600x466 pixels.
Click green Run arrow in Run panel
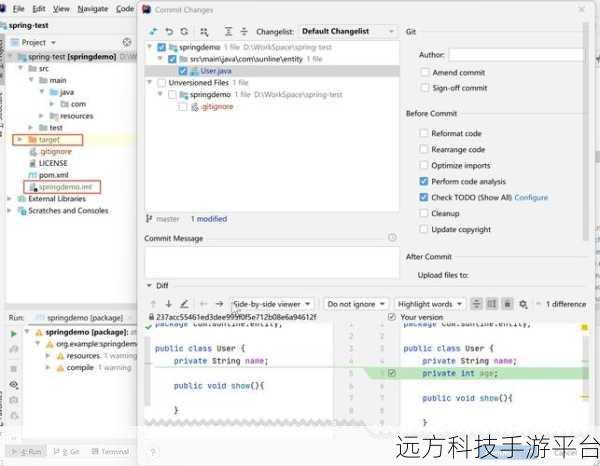(13, 334)
